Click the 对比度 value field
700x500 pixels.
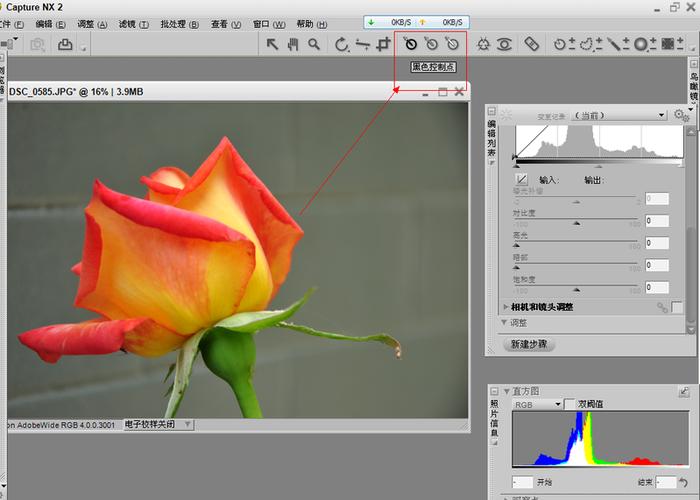tap(657, 221)
